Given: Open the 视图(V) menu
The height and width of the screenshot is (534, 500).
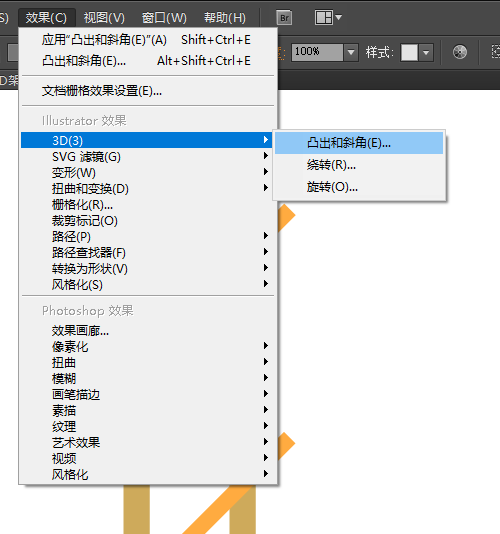Looking at the screenshot, I should pos(104,18).
